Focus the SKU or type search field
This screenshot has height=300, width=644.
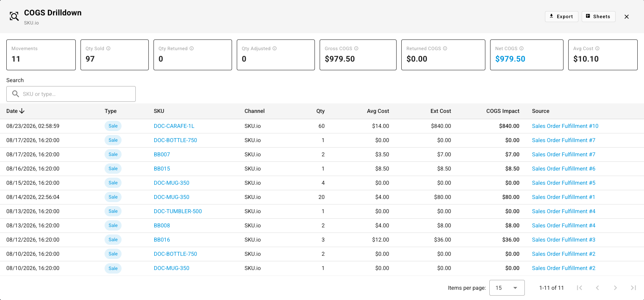pyautogui.click(x=71, y=94)
